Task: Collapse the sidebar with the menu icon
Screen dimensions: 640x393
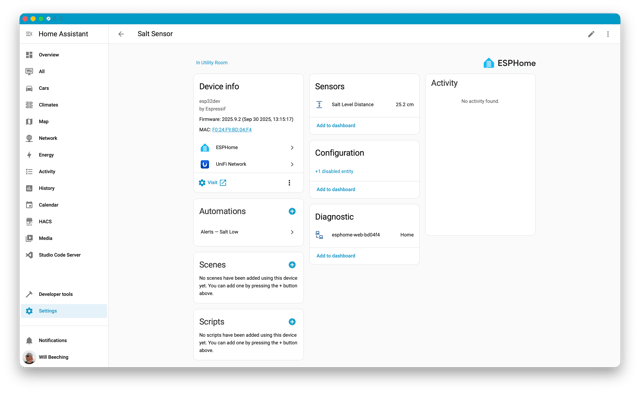Action: (29, 34)
